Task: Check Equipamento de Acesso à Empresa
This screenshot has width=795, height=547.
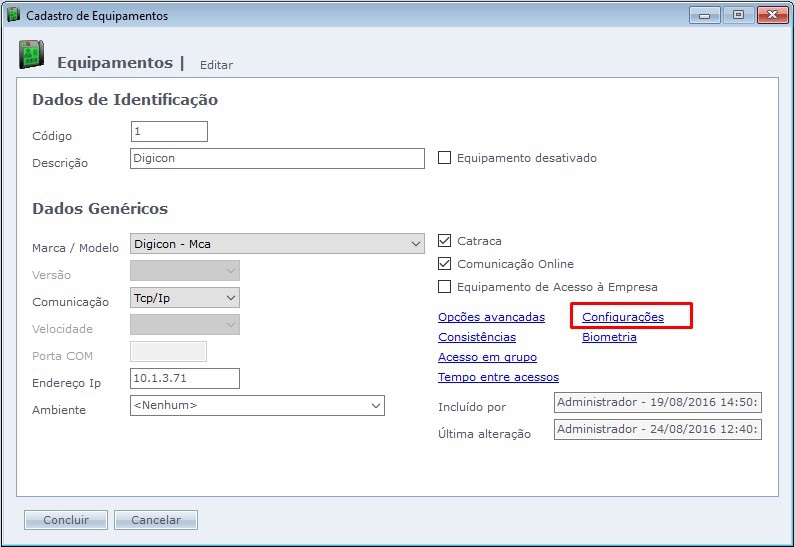Action: pyautogui.click(x=445, y=287)
